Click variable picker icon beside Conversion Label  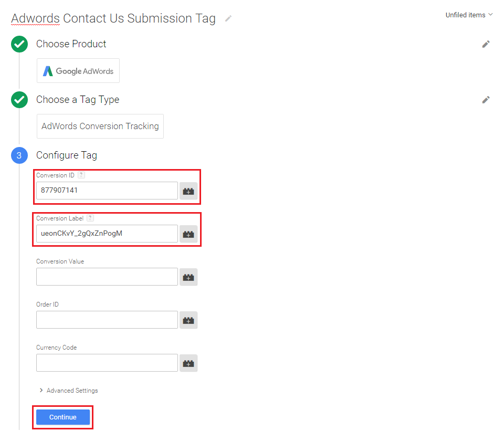(188, 234)
